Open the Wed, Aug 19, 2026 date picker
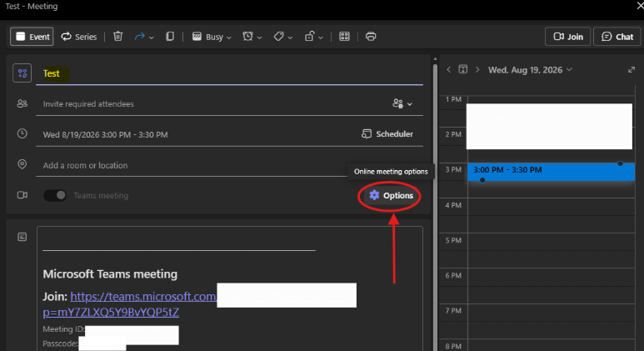 [x=530, y=70]
